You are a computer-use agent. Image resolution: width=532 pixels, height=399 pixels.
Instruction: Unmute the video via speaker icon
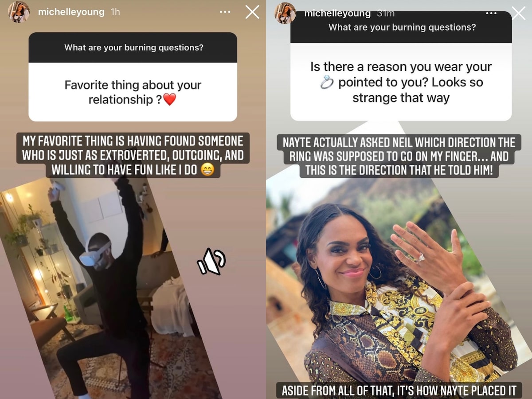pos(211,262)
